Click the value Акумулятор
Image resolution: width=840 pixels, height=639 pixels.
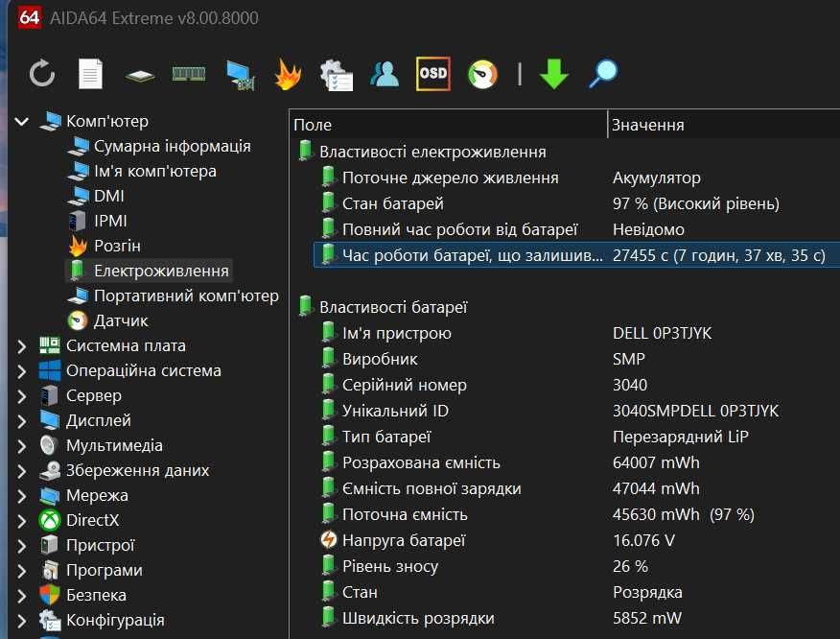pyautogui.click(x=656, y=177)
